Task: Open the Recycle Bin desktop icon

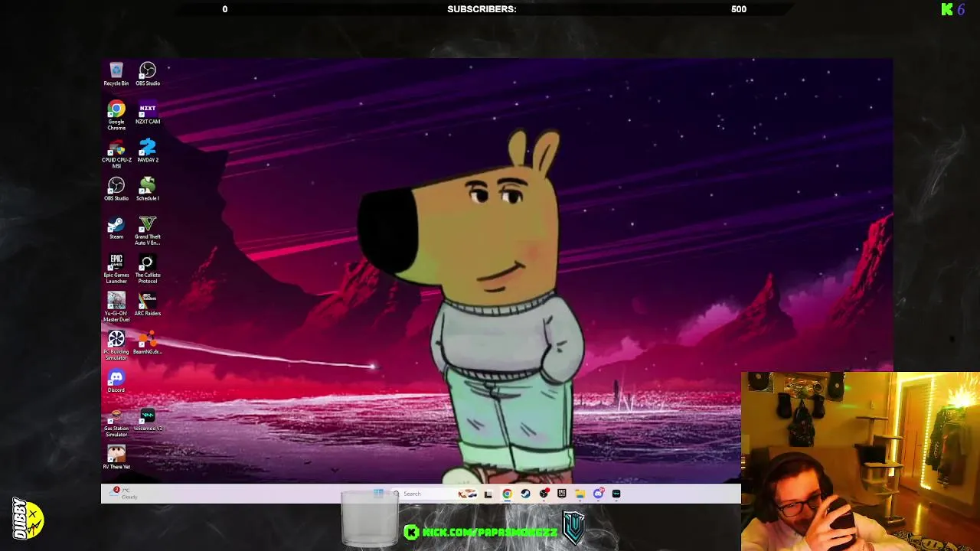Action: [x=116, y=74]
